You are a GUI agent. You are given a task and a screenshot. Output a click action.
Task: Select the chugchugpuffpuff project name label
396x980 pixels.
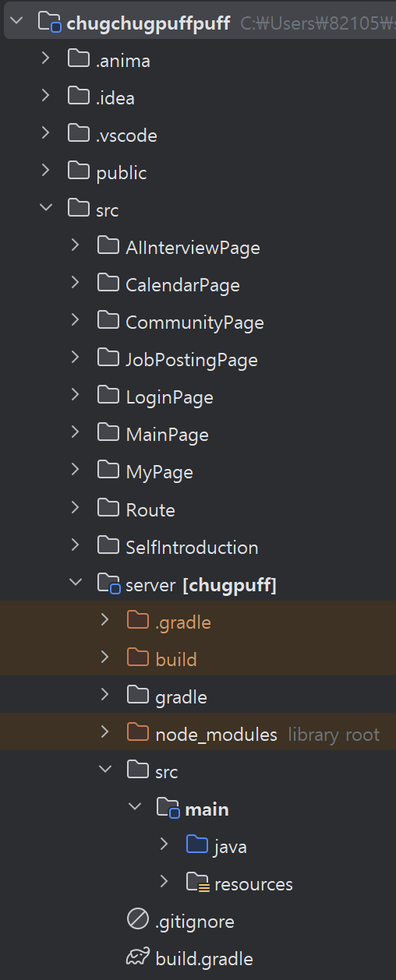pos(149,23)
